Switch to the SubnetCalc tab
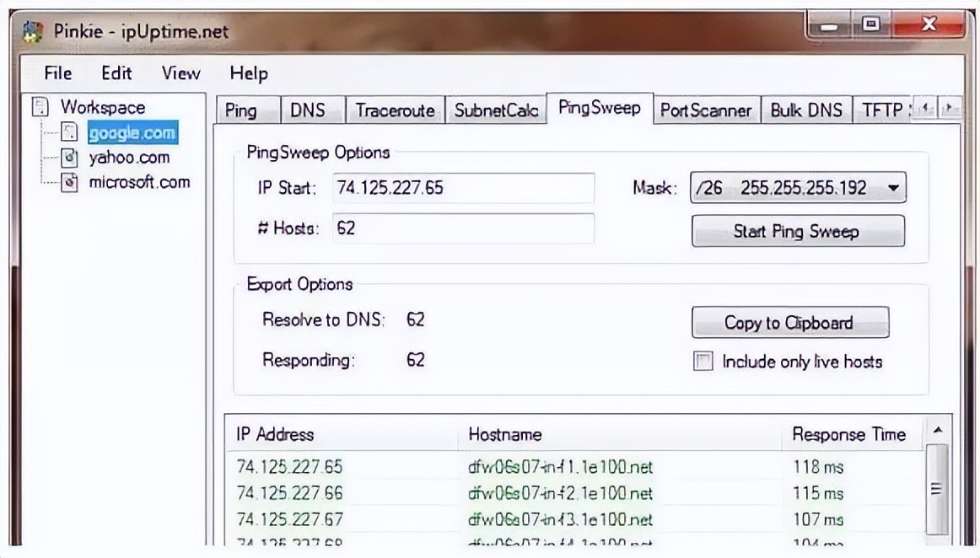This screenshot has width=980, height=558. tap(496, 110)
